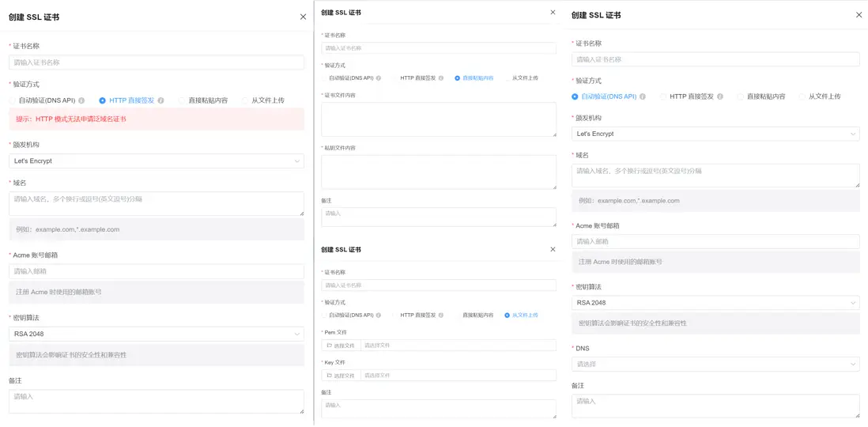
Task: Select 直接粘贴内容 radio in left dialog
Action: coord(182,100)
